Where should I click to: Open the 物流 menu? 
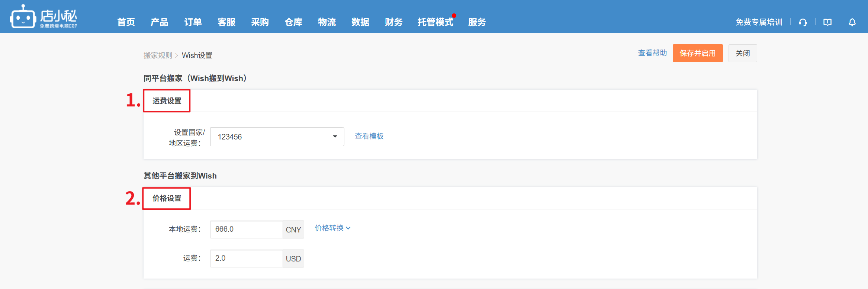[x=327, y=22]
